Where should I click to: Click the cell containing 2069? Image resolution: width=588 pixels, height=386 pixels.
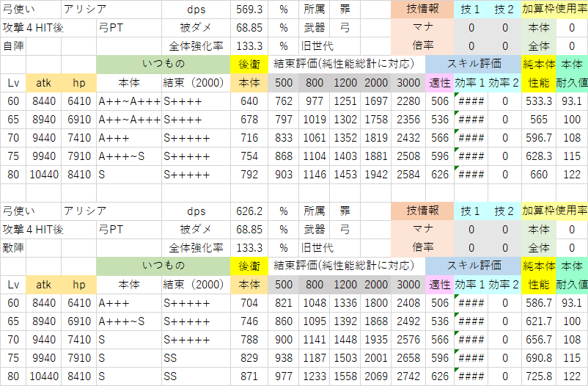click(376, 376)
